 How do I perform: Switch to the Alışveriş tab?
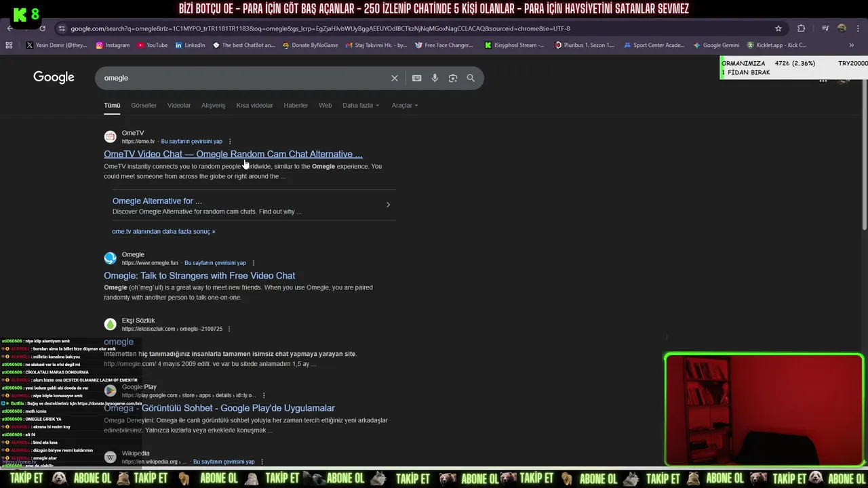(x=213, y=105)
